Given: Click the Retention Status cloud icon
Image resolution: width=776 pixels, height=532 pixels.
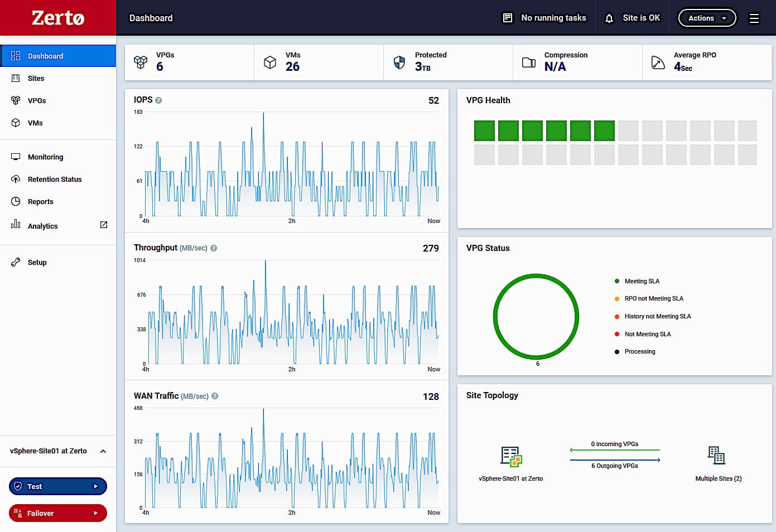Looking at the screenshot, I should [16, 179].
